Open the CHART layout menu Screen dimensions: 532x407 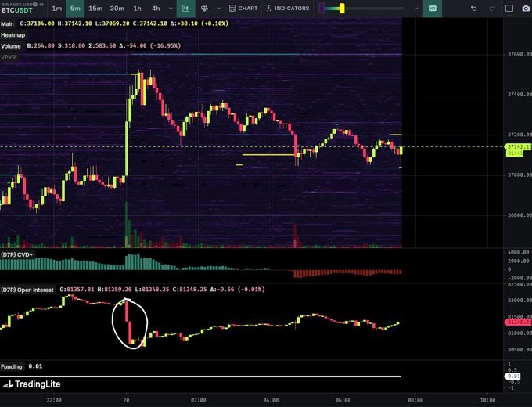(x=243, y=9)
